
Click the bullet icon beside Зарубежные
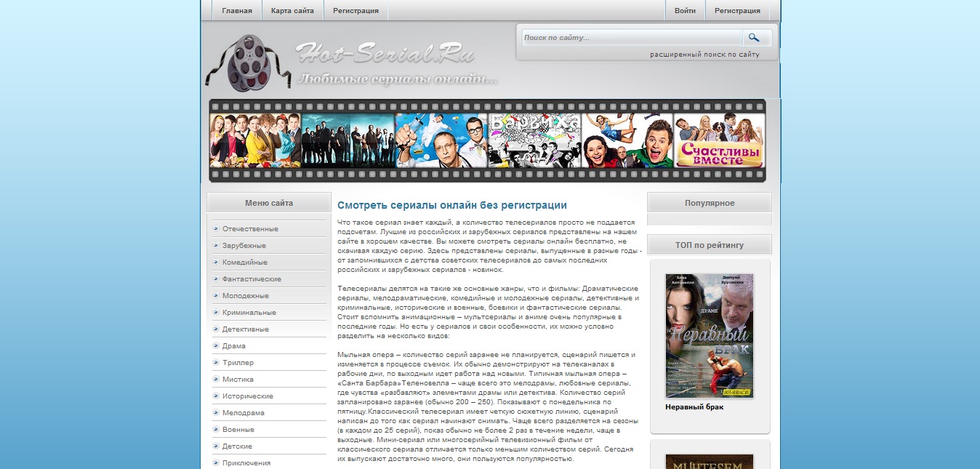[x=216, y=246]
